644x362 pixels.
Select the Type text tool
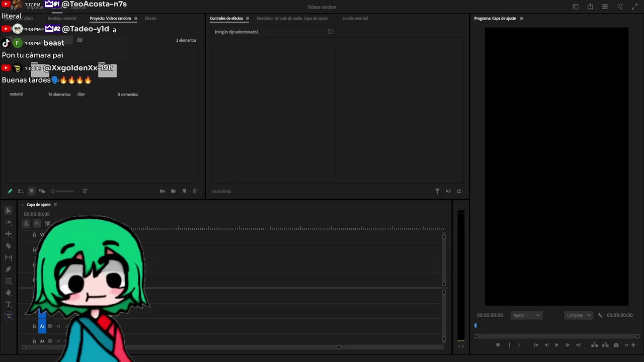click(9, 304)
